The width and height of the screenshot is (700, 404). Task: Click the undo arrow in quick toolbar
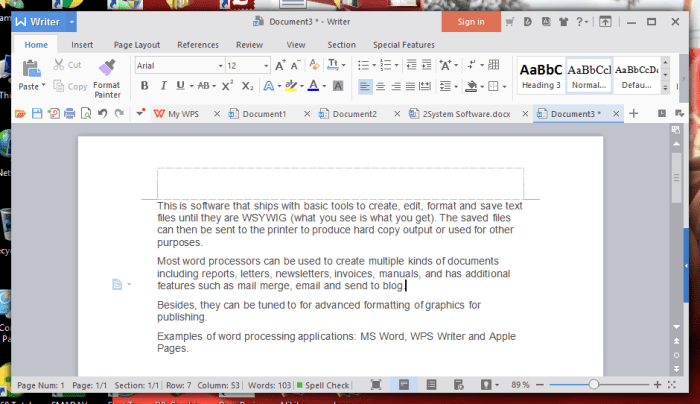[x=103, y=114]
